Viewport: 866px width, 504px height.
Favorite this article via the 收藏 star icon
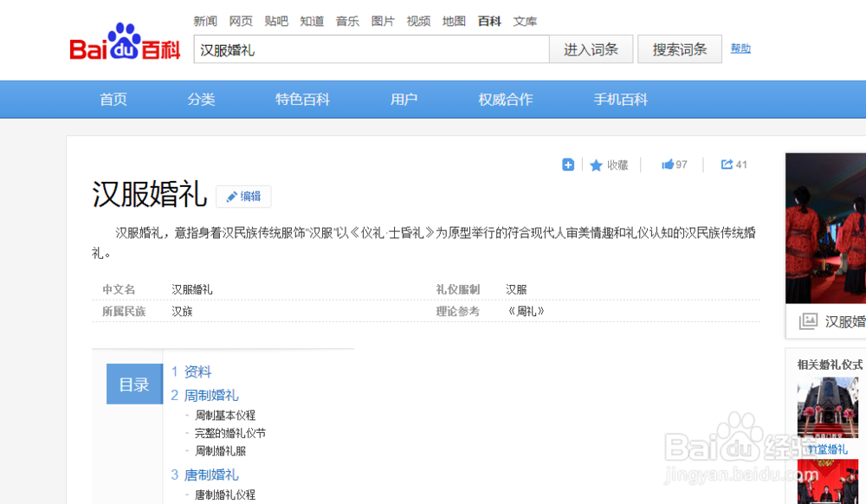(x=597, y=165)
